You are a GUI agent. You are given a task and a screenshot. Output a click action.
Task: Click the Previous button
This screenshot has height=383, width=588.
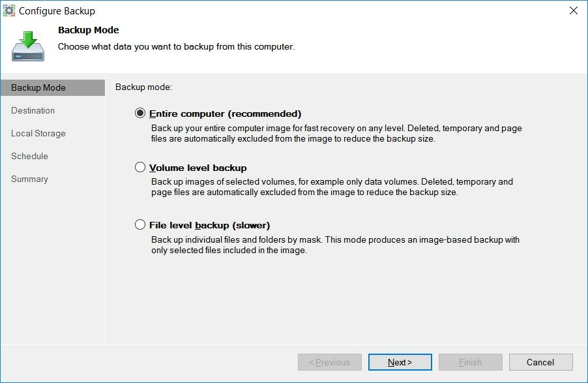pyautogui.click(x=330, y=362)
